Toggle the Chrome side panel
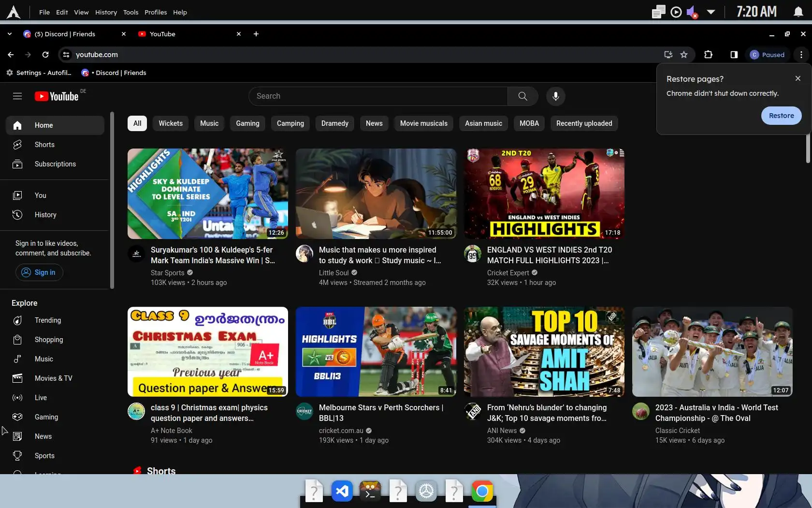 coord(734,55)
